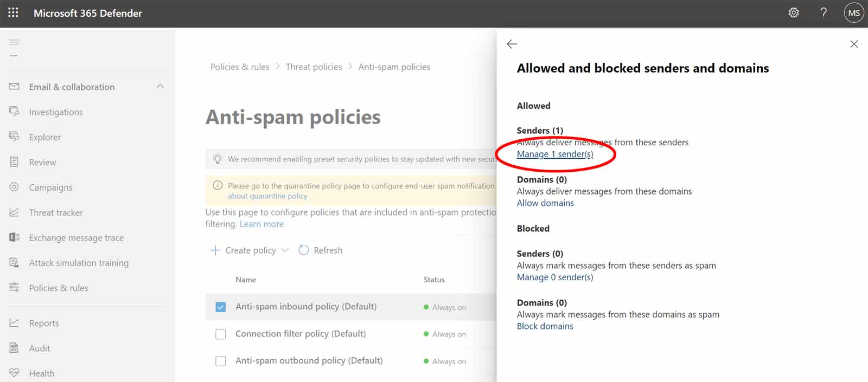Uncheck Anti-spam inbound policy checkbox
Viewport: 868px width, 382px height.
click(221, 307)
